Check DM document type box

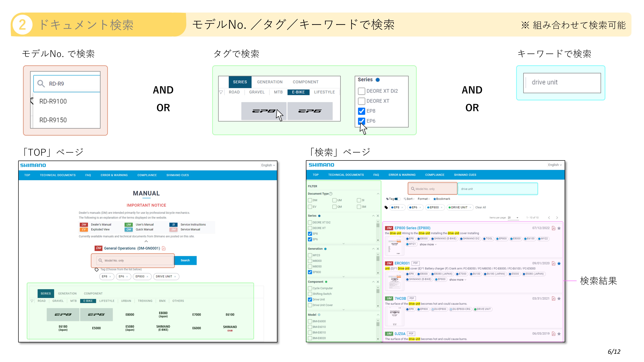tap(310, 200)
